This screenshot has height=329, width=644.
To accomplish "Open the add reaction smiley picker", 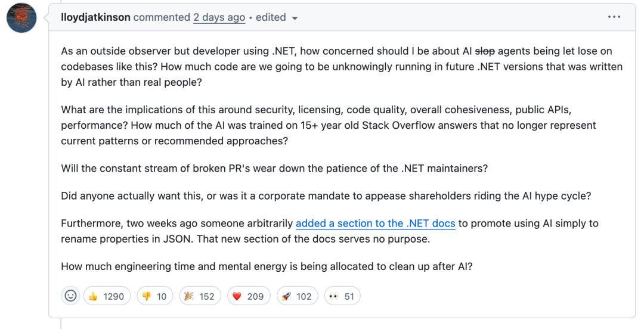I will (x=71, y=296).
